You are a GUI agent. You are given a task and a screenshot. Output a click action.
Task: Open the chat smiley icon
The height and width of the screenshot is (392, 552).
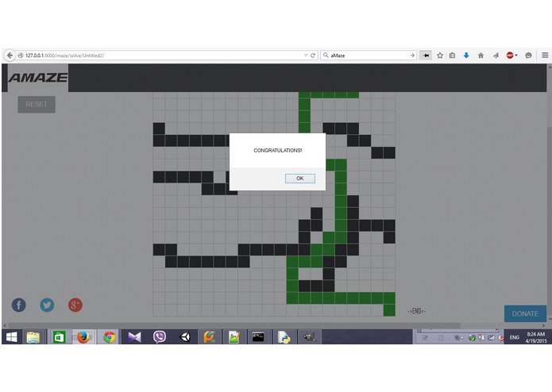point(528,56)
